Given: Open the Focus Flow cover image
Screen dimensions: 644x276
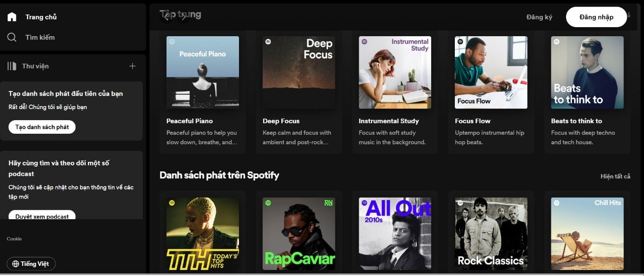Looking at the screenshot, I should 491,72.
